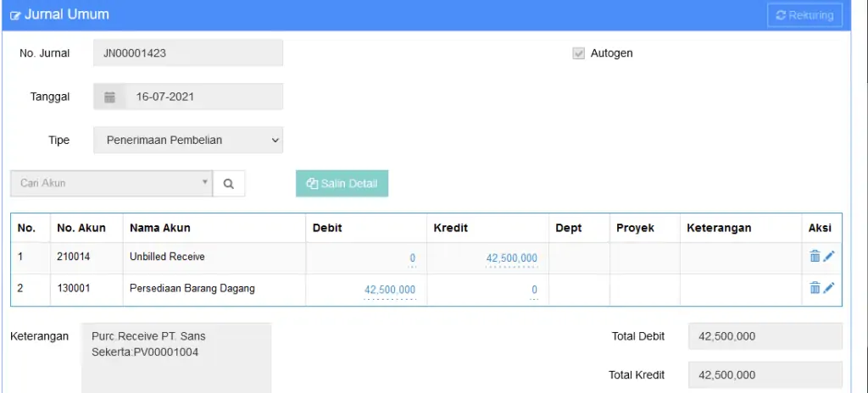Delete the Unbilled Receive row with trash icon
The width and height of the screenshot is (868, 393).
[815, 256]
